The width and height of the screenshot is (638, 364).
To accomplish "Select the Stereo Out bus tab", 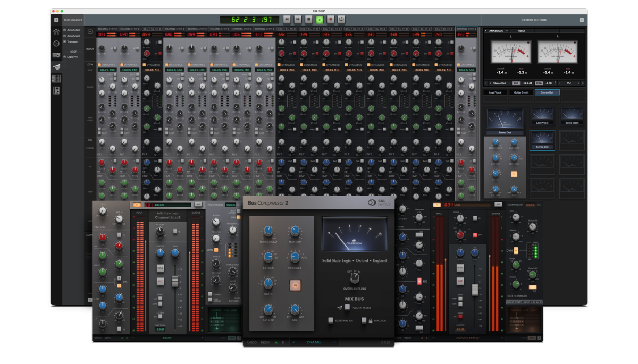I will click(547, 92).
